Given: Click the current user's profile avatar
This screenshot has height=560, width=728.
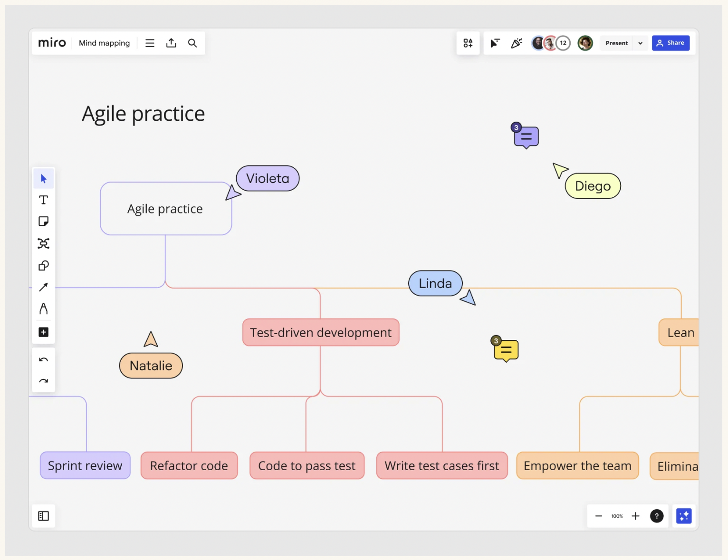Looking at the screenshot, I should 585,43.
